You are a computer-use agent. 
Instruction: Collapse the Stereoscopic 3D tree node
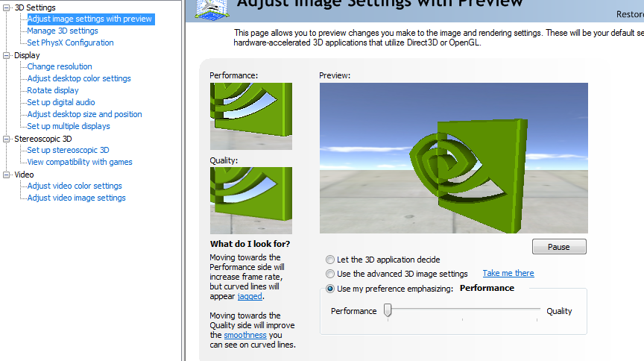coord(7,139)
